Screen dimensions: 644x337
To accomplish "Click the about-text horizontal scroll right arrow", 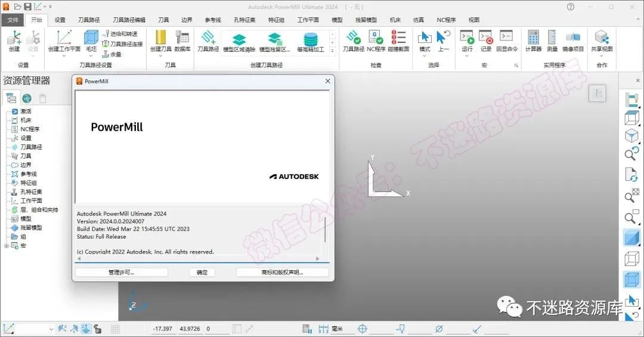I will pyautogui.click(x=317, y=258).
